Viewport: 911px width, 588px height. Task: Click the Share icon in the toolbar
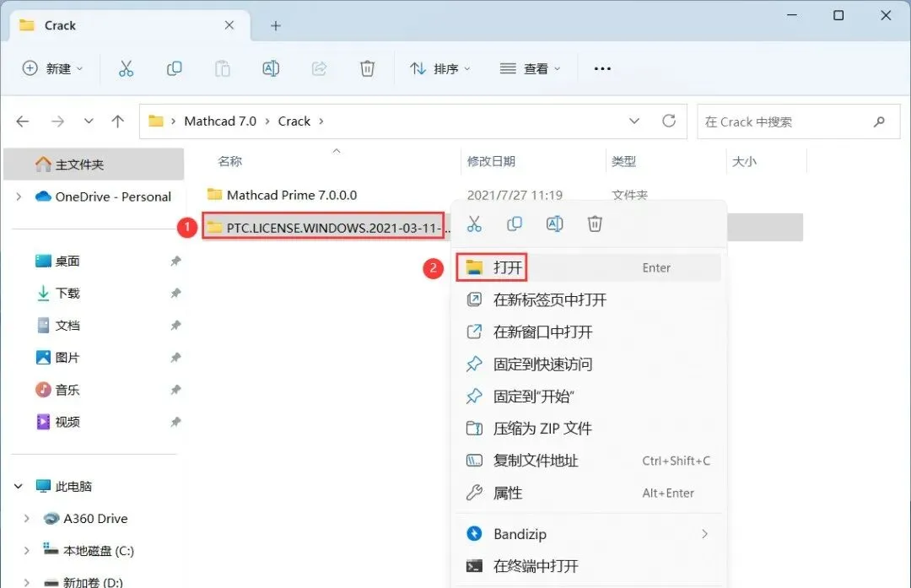(x=319, y=68)
